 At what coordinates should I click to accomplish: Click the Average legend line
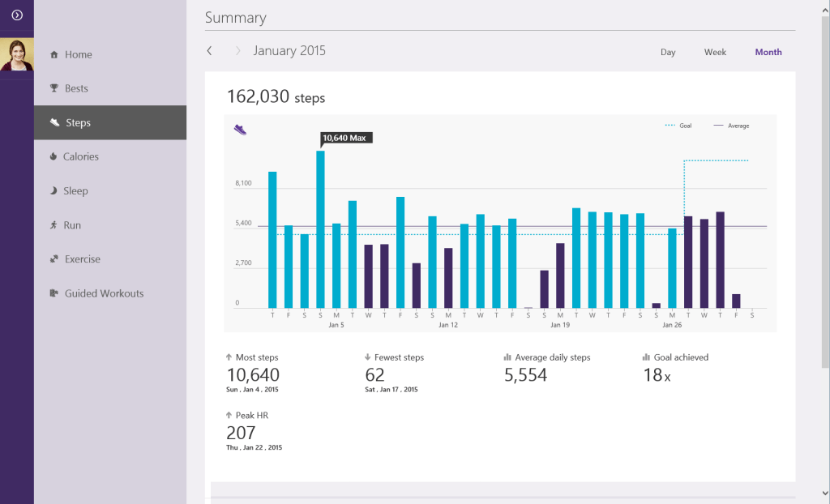pyautogui.click(x=718, y=126)
